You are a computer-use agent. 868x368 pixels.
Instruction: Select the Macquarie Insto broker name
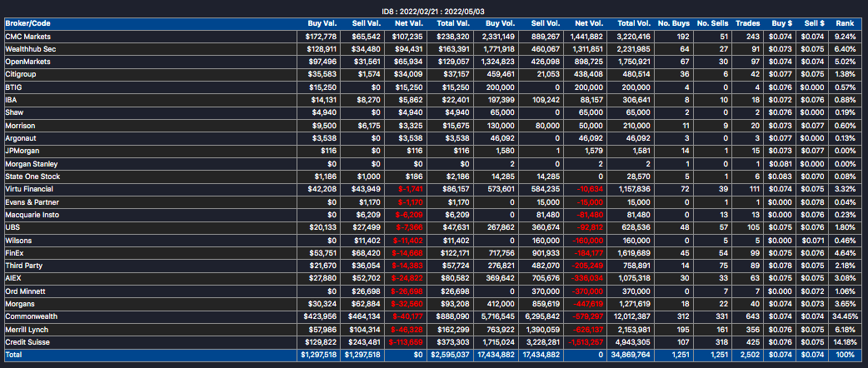[32, 215]
